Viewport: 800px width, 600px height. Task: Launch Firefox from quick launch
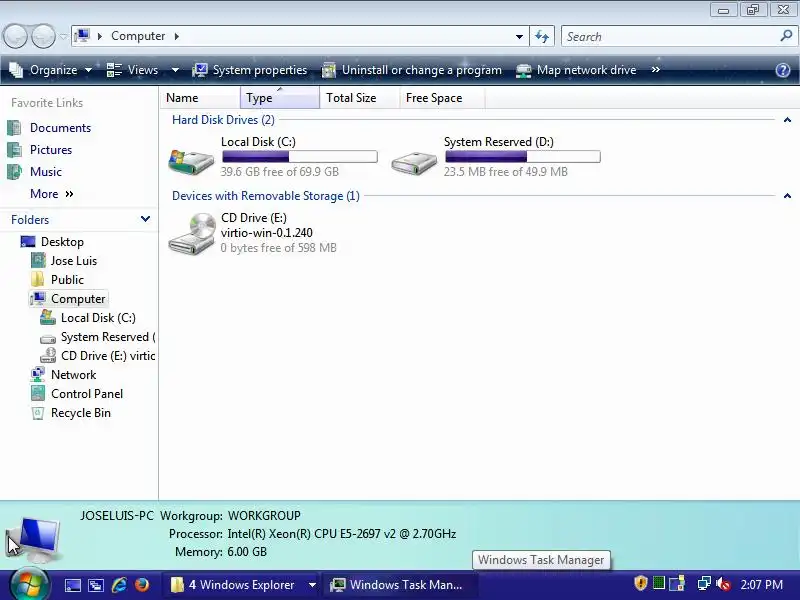142,585
